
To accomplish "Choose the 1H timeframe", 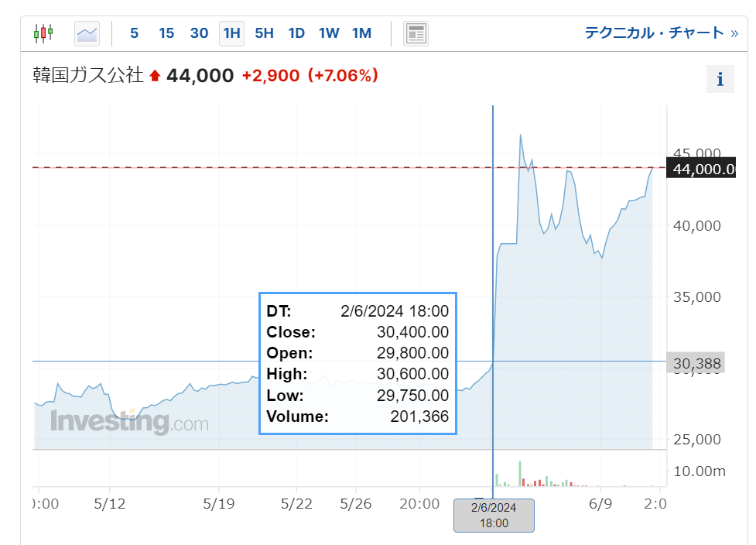I will coord(231,33).
